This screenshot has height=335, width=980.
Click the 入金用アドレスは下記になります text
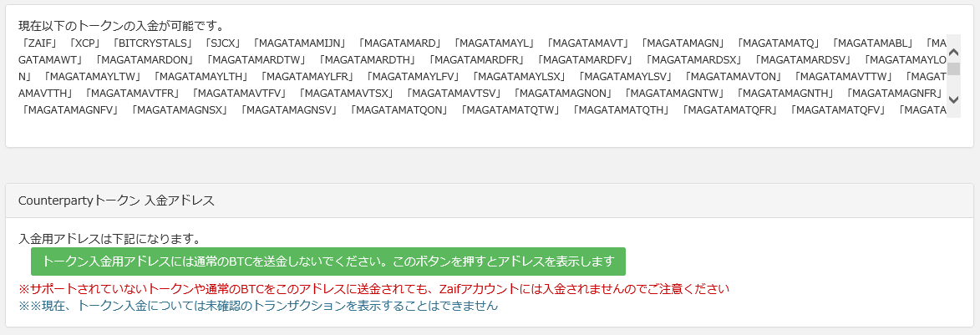(109, 239)
